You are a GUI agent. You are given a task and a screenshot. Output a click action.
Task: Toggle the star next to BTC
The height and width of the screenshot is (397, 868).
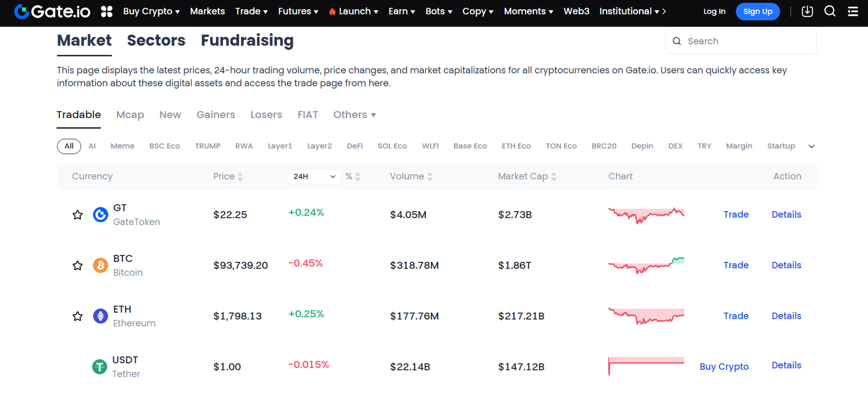click(x=77, y=265)
